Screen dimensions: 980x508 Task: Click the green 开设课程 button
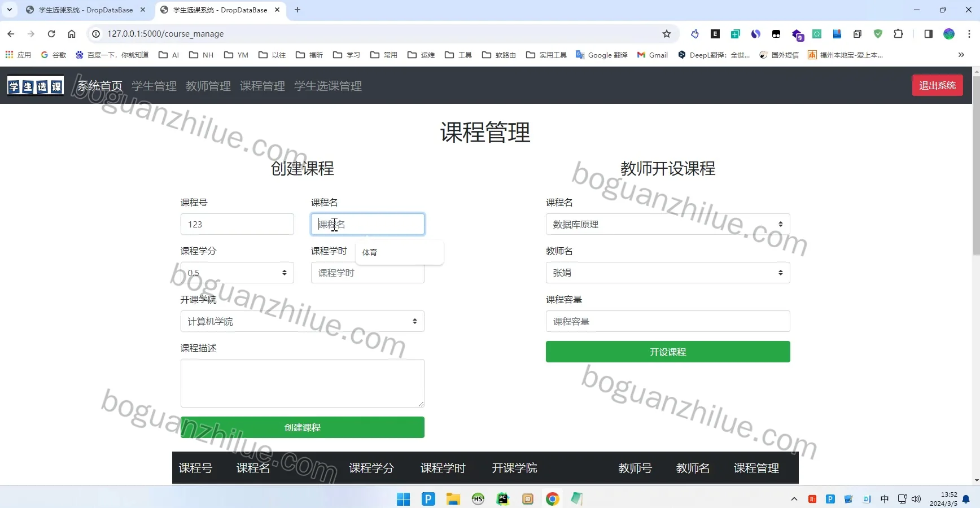(x=668, y=352)
